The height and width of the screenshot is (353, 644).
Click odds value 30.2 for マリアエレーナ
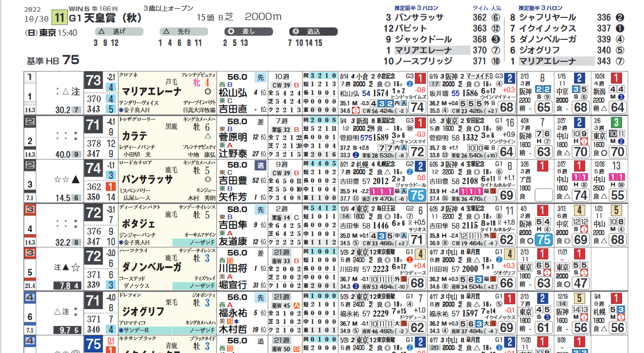62,110
